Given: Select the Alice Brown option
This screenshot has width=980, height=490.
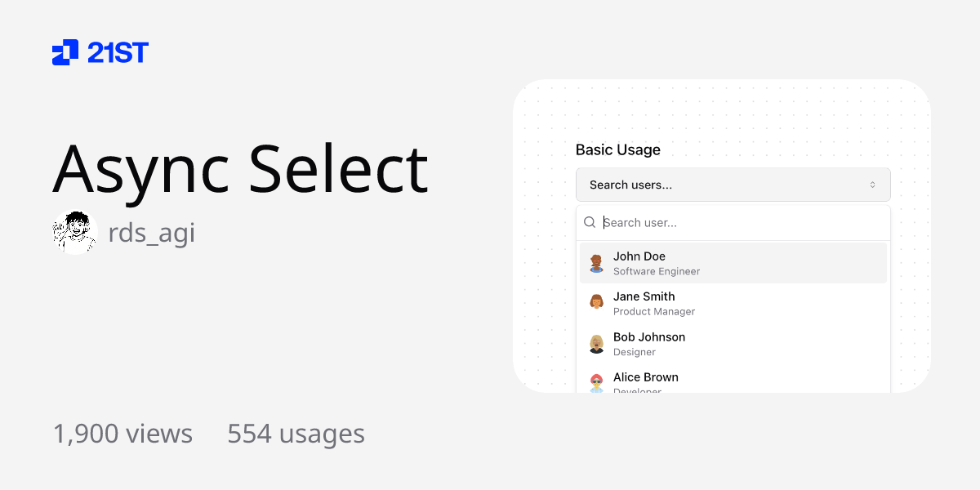Looking at the screenshot, I should [733, 381].
